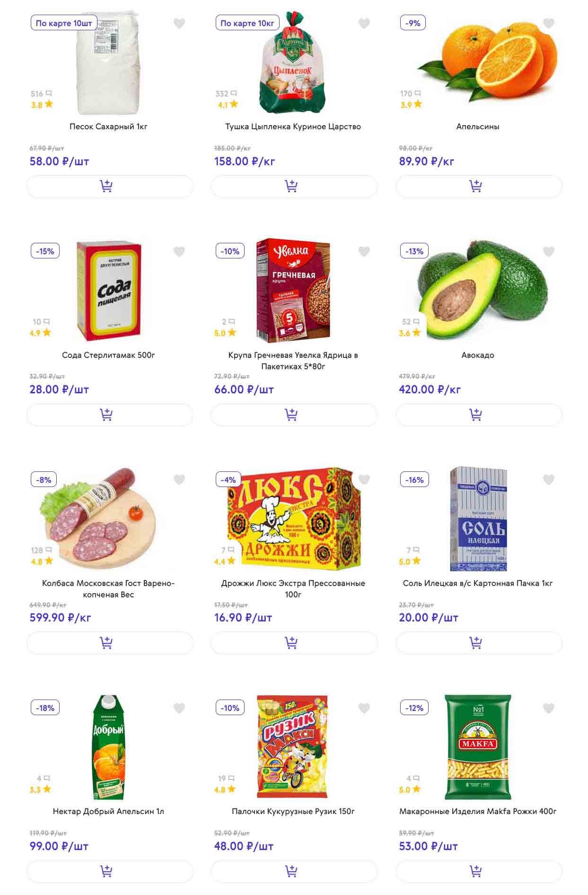Toggle favorite heart for Соль Илецкая
This screenshot has width=588, height=895.
click(x=548, y=480)
